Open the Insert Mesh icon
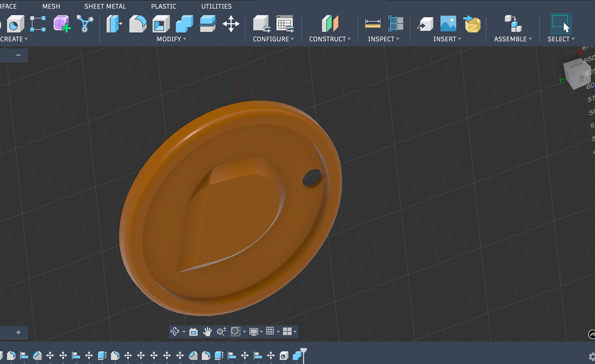This screenshot has height=364, width=595. click(472, 24)
